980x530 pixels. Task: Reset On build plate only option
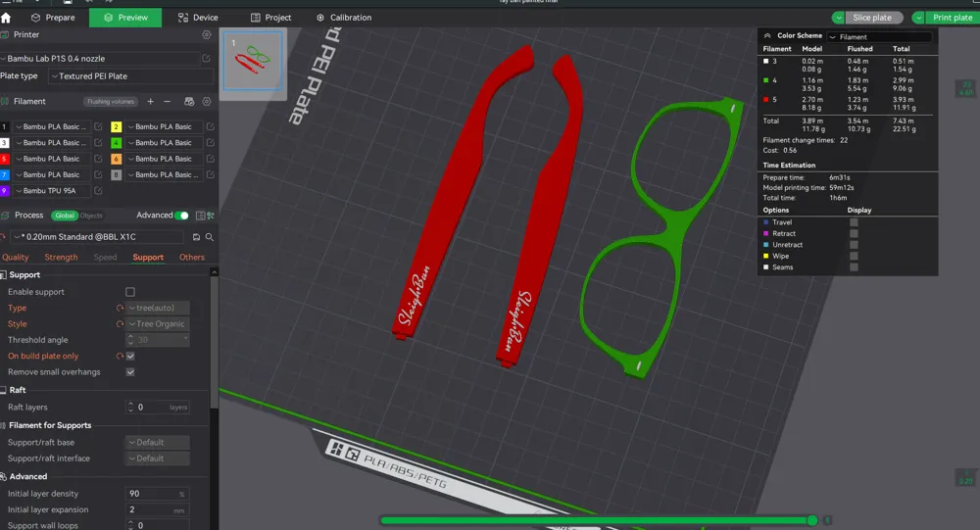(120, 357)
